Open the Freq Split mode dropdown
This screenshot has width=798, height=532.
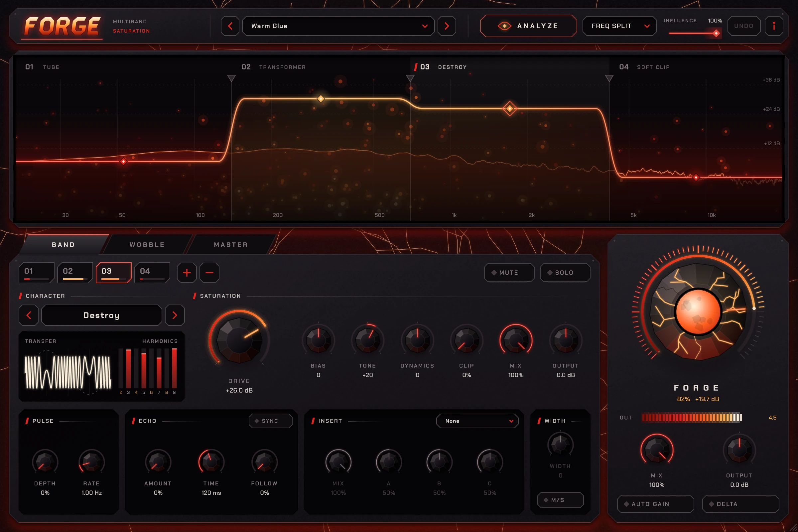click(619, 26)
